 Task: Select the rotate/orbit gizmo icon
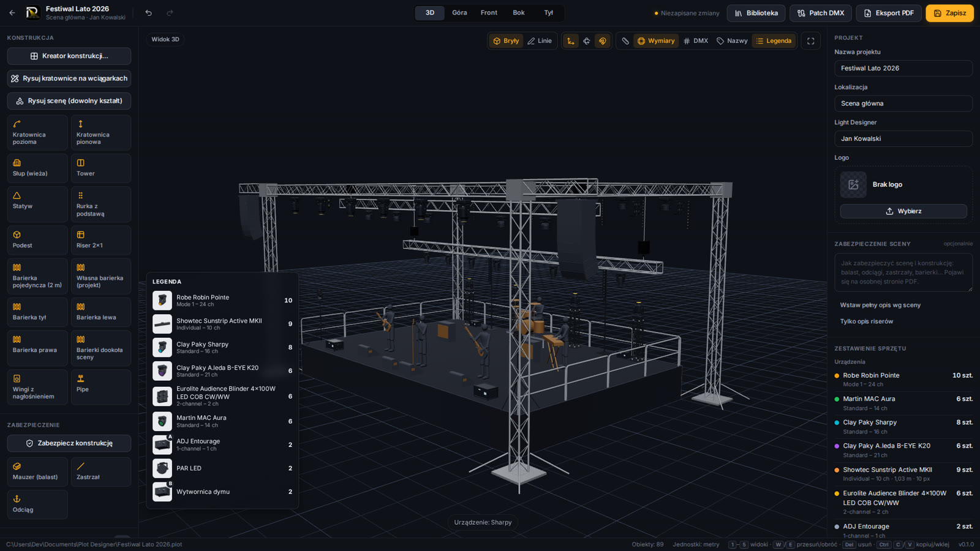tap(587, 41)
